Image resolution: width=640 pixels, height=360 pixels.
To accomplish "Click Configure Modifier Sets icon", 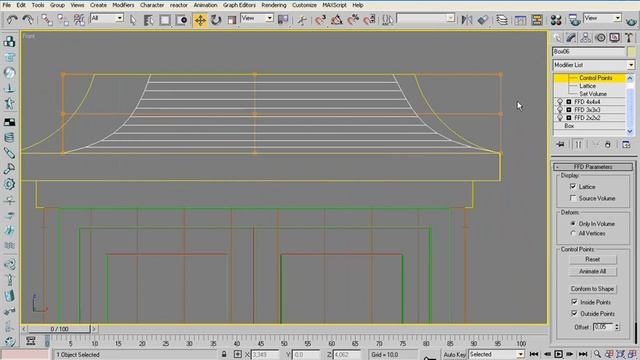I will 626,144.
